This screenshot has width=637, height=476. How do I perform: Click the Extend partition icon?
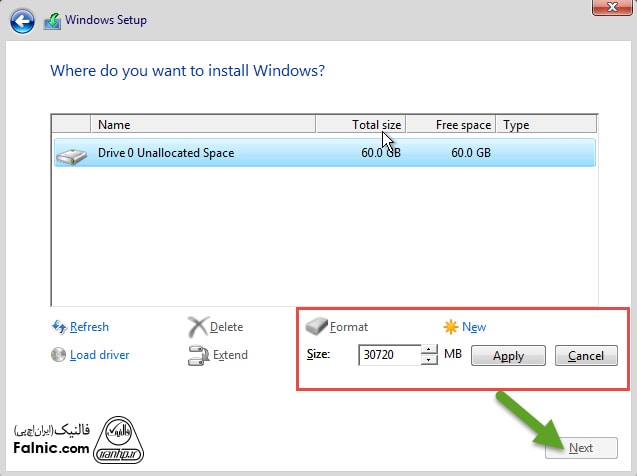pos(197,355)
